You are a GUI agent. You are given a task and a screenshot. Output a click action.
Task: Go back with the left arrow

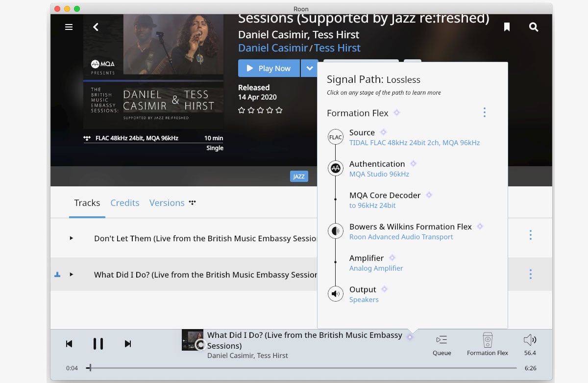(x=96, y=27)
